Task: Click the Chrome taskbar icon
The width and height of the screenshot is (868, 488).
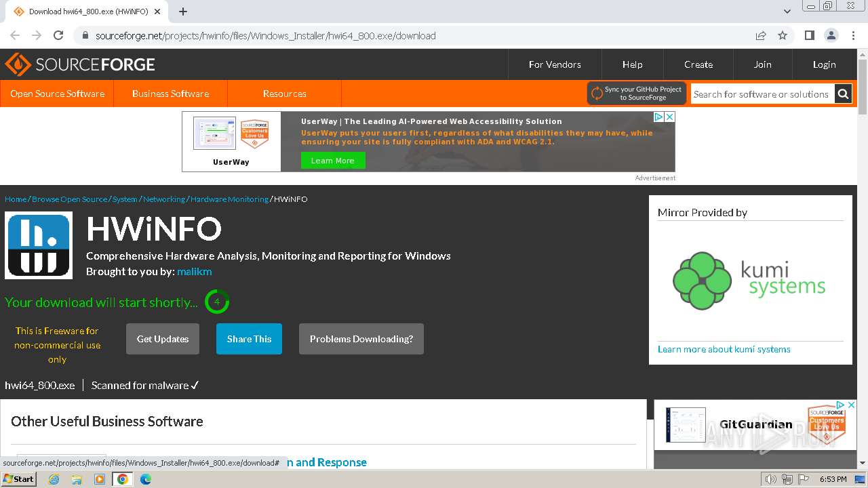Action: point(122,479)
